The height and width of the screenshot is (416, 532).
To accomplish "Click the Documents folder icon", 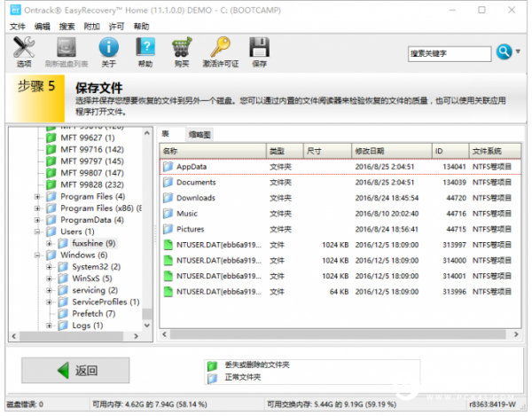I will coord(168,182).
